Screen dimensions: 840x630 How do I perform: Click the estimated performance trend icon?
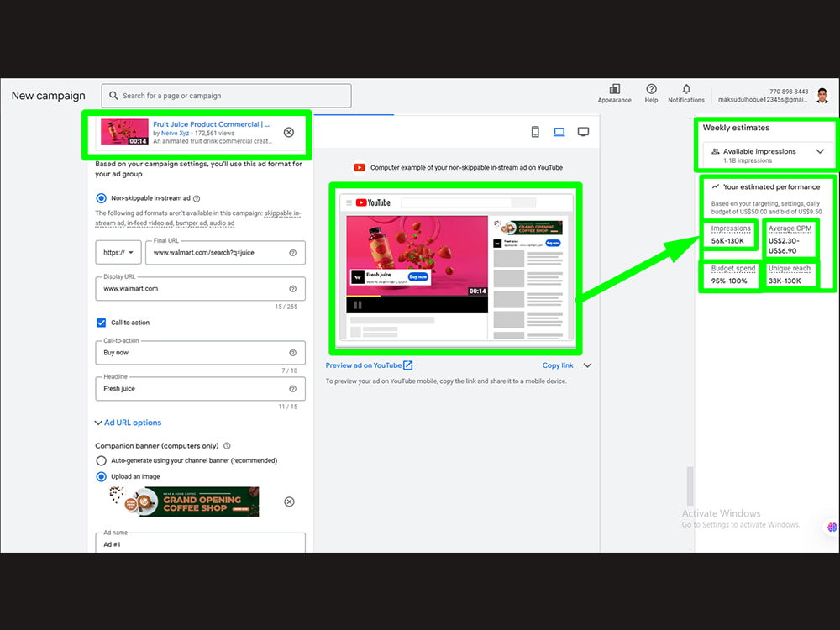(715, 186)
